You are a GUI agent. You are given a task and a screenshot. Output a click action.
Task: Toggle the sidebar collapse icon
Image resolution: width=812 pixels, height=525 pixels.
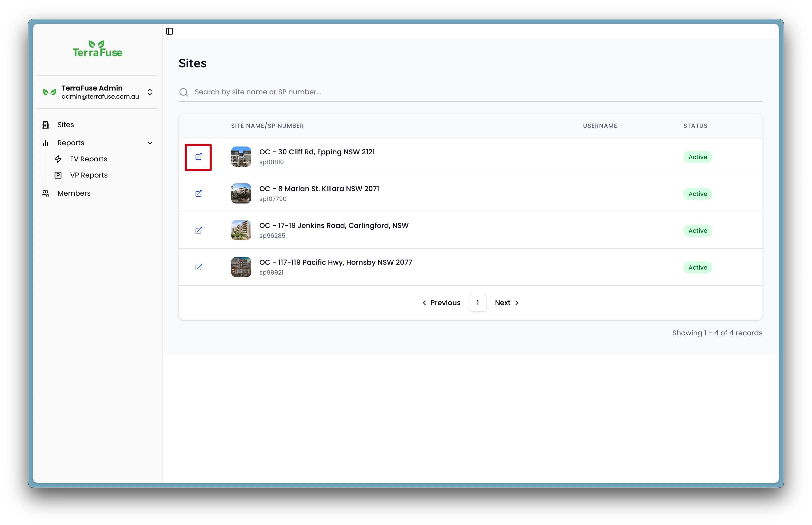[170, 31]
